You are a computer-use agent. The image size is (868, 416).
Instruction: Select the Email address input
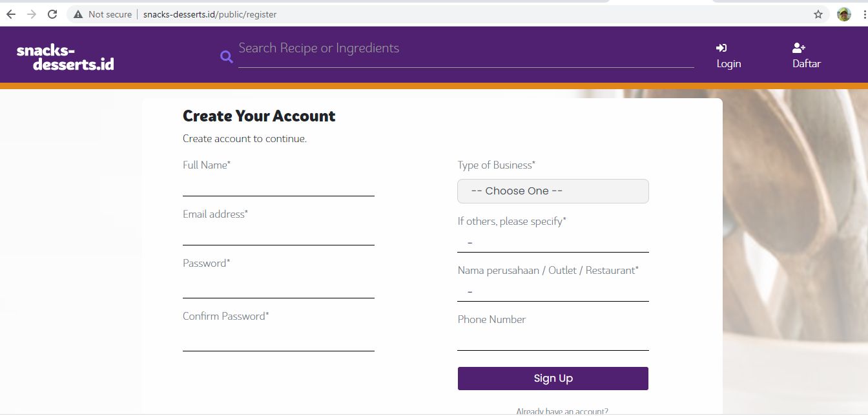click(278, 235)
